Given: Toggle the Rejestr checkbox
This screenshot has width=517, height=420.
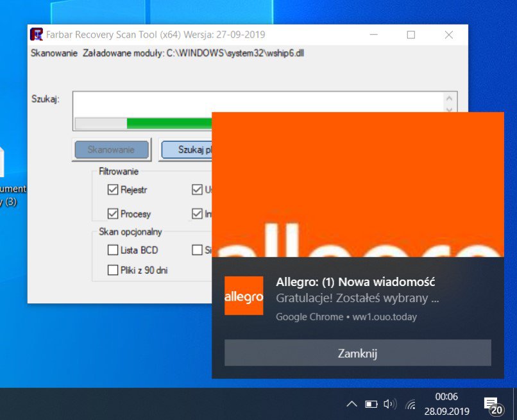Looking at the screenshot, I should pos(113,190).
